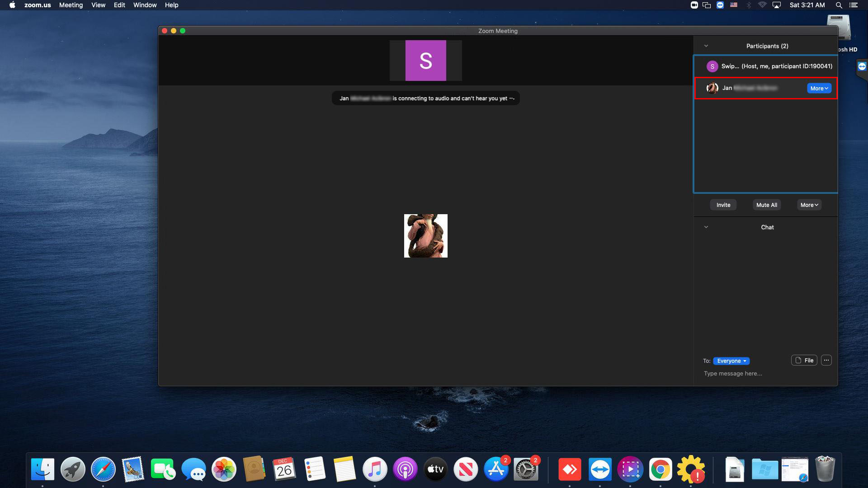Click the Mute All button
This screenshot has width=868, height=488.
pyautogui.click(x=766, y=205)
